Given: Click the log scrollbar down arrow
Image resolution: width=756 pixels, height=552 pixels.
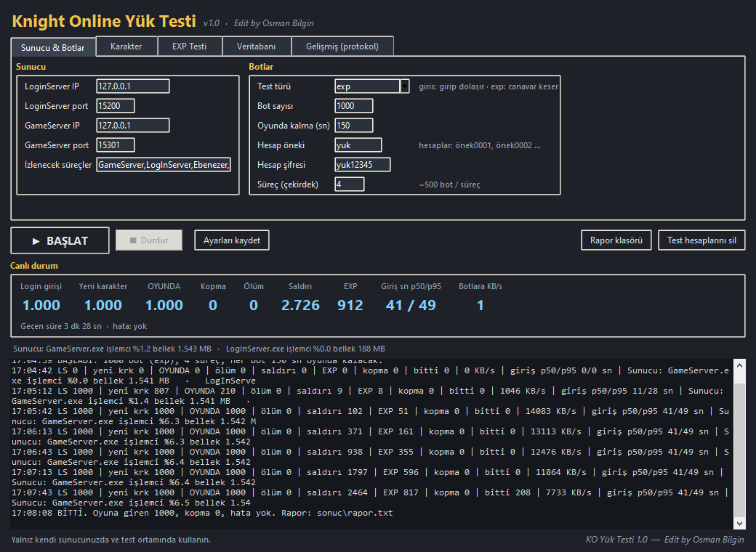Looking at the screenshot, I should (x=739, y=523).
